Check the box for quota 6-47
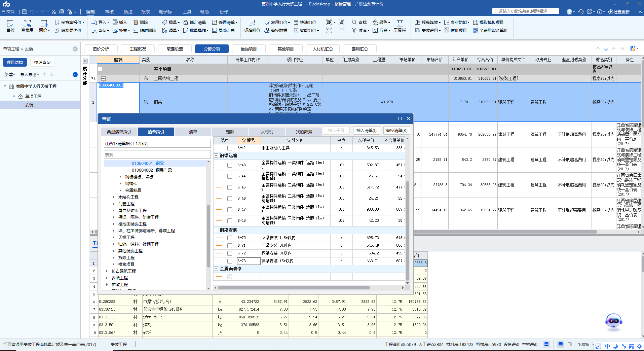This screenshot has width=644, height=351. point(230,210)
